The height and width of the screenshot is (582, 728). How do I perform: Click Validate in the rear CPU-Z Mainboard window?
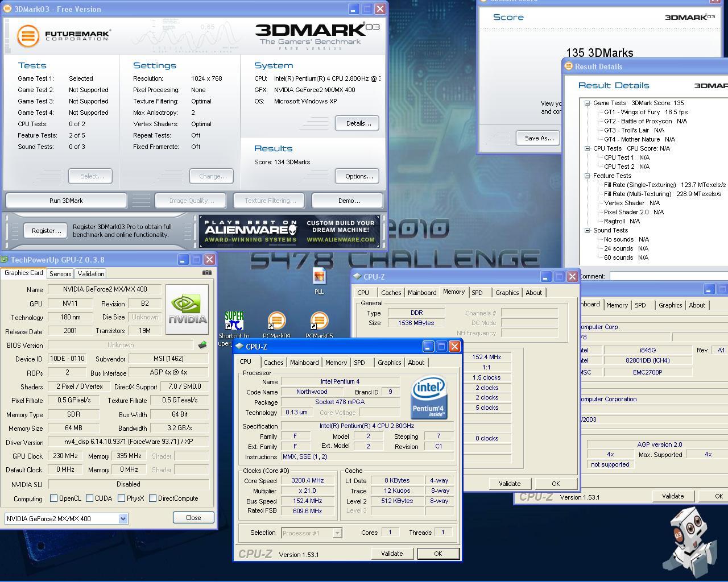(x=672, y=496)
